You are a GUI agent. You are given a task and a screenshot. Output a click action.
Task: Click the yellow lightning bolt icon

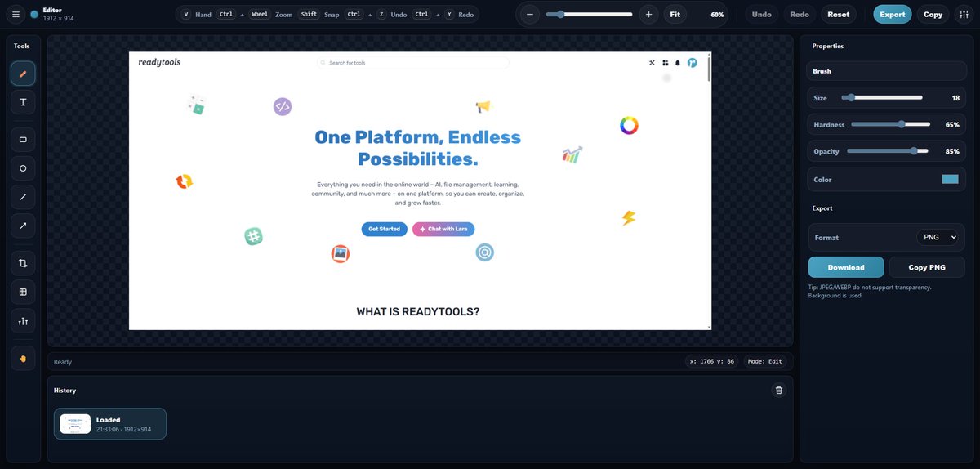coord(629,218)
